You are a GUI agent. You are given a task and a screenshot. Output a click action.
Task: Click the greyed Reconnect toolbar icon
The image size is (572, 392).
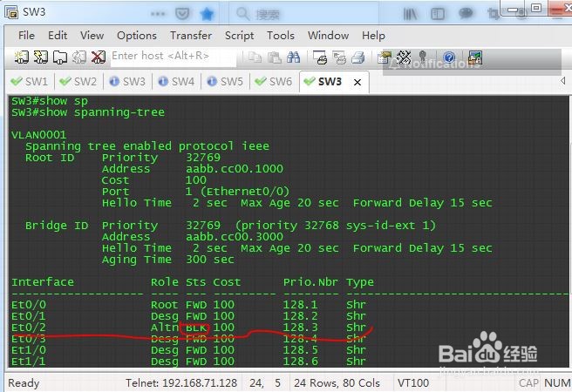click(79, 57)
